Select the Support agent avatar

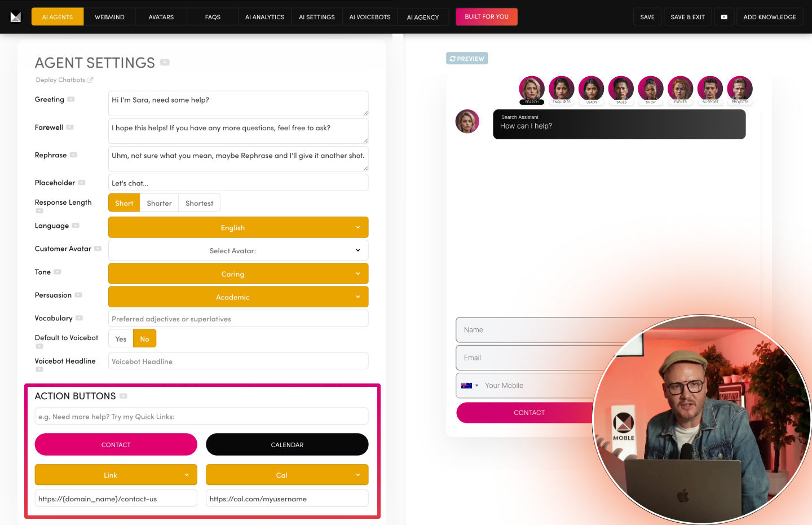(x=710, y=89)
